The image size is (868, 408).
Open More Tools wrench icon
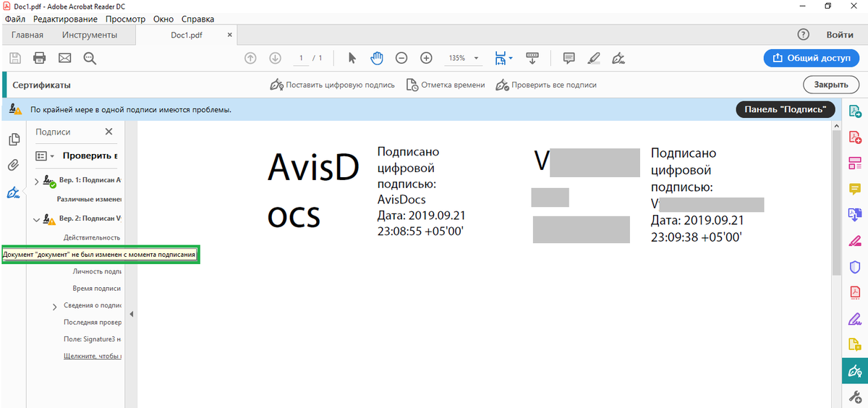pyautogui.click(x=854, y=396)
